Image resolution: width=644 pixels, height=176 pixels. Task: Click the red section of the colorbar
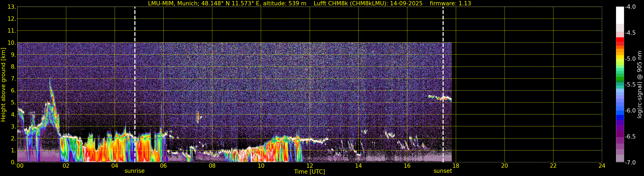coord(620,42)
